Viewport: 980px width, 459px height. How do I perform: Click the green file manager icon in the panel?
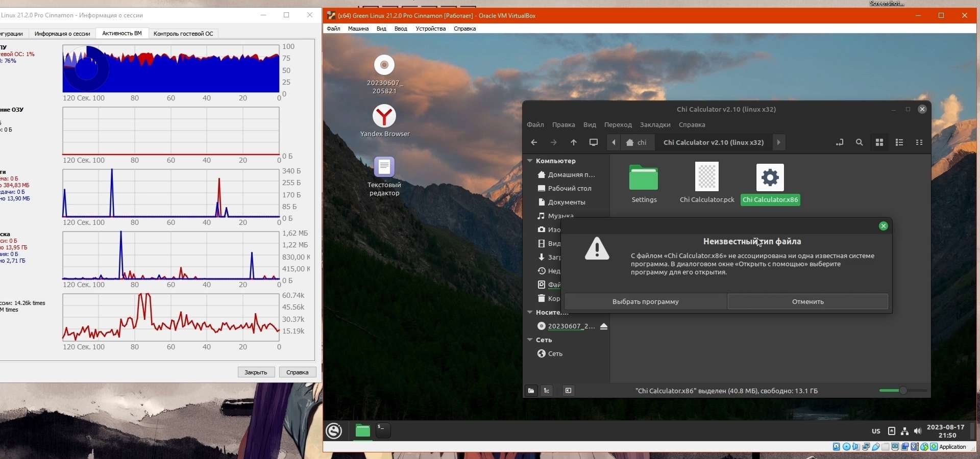tap(362, 431)
